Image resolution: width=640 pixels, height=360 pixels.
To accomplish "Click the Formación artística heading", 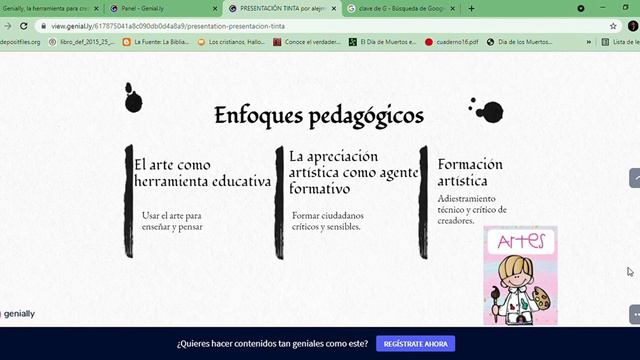I will coord(470,172).
